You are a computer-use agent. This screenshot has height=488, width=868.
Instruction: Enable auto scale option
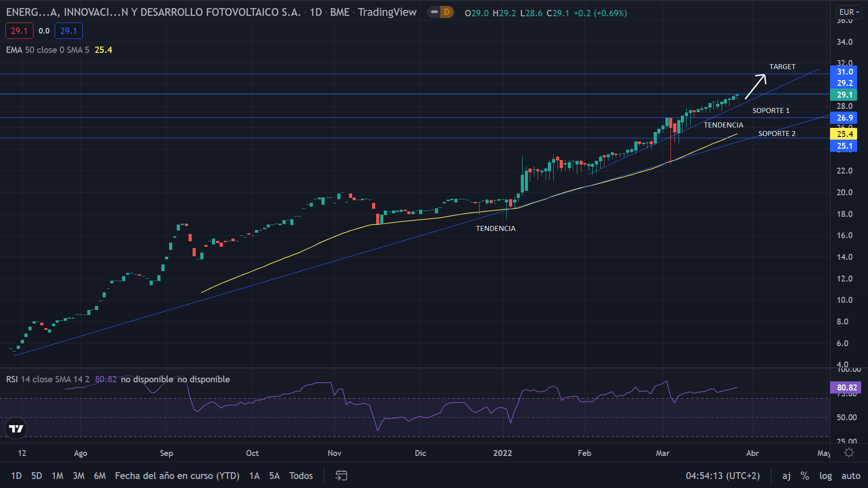(x=851, y=476)
